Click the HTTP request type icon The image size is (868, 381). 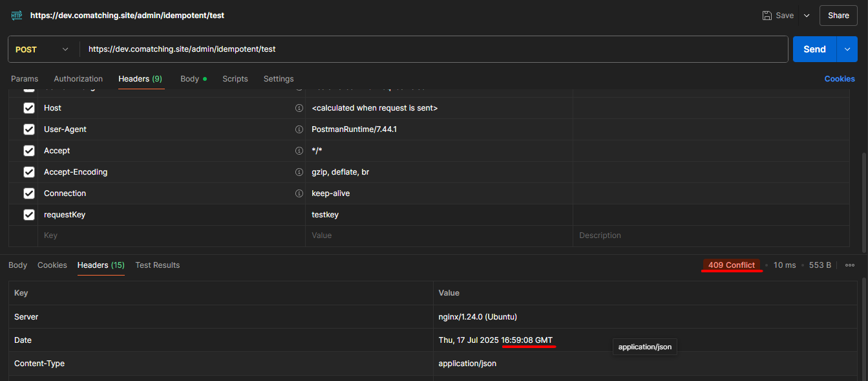[x=16, y=15]
